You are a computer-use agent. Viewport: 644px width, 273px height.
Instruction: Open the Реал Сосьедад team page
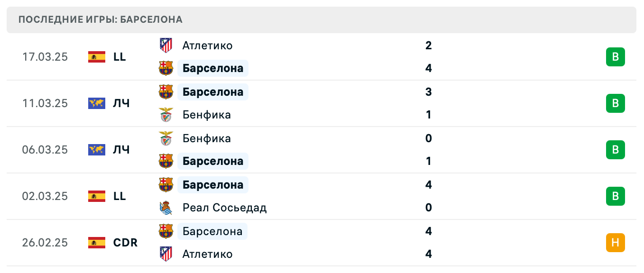click(224, 208)
